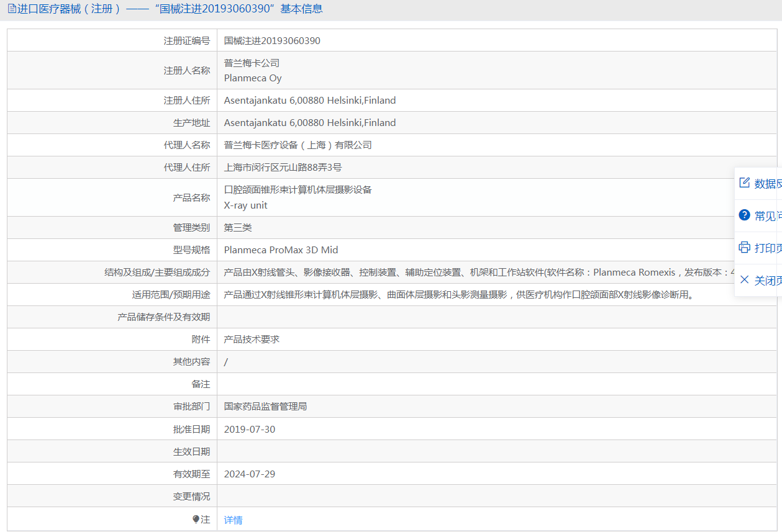Image resolution: width=782 pixels, height=532 pixels.
Task: Click the 备注 label
Action: [x=201, y=384]
